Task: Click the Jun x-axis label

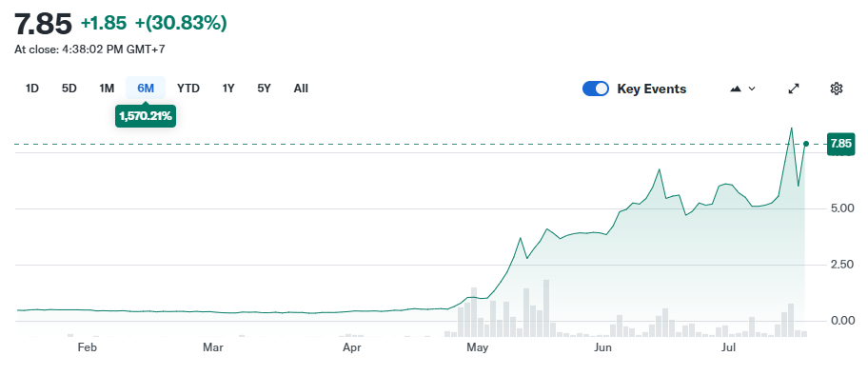Action: (x=602, y=347)
